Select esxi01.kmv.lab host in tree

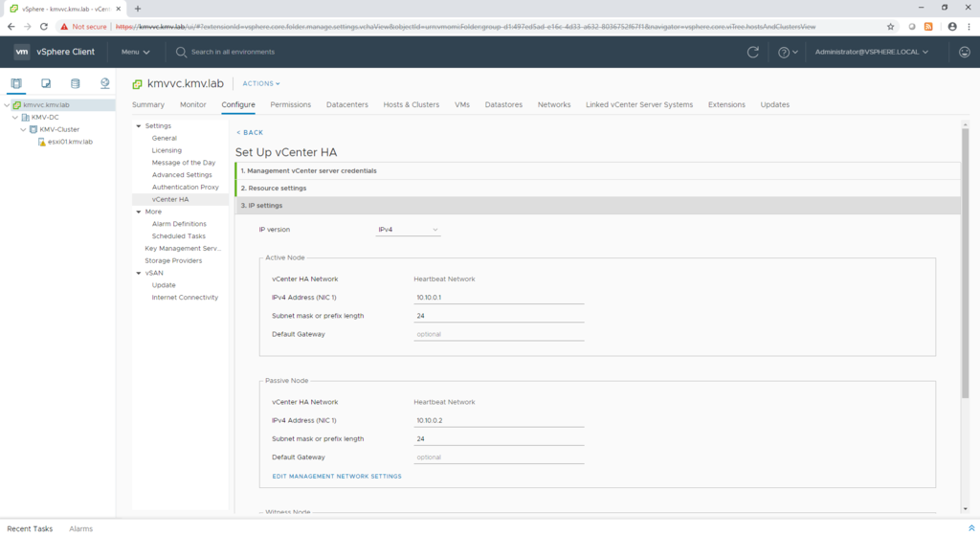pos(70,142)
